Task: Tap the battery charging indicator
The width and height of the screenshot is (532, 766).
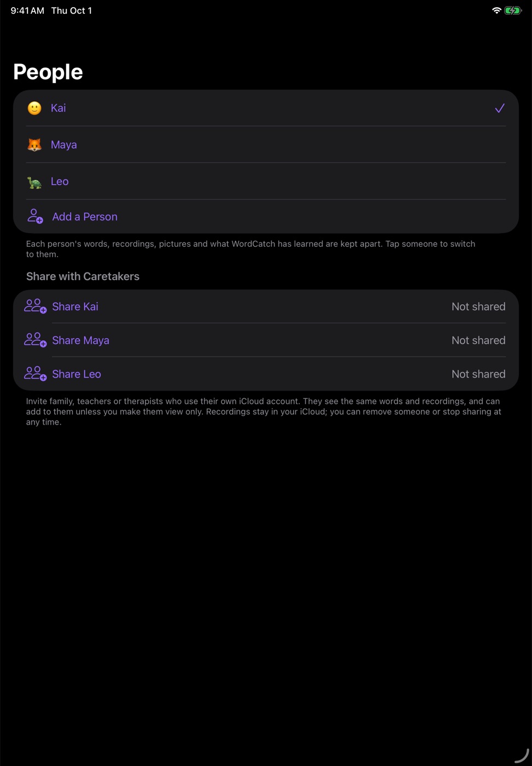Action: [513, 10]
